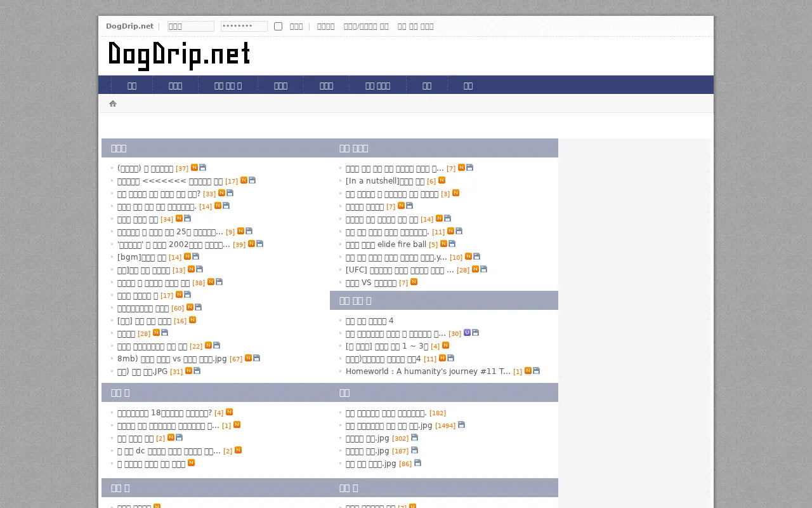Click the image icon on the [UFC] row
Image resolution: width=812 pixels, height=508 pixels.
pyautogui.click(x=483, y=269)
